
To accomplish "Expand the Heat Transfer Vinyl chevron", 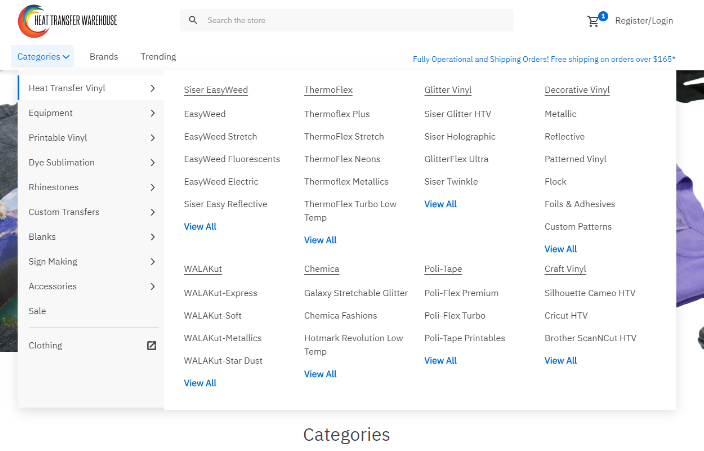I will 153,88.
